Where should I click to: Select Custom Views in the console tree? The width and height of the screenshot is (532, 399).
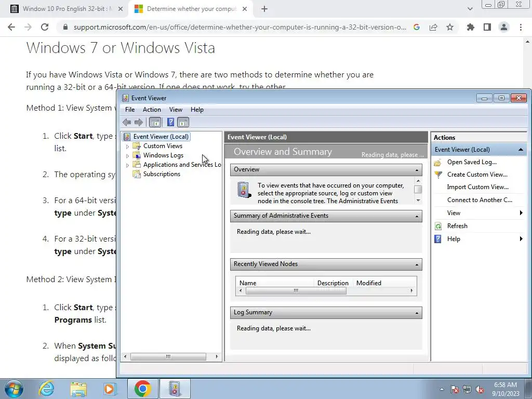163,146
